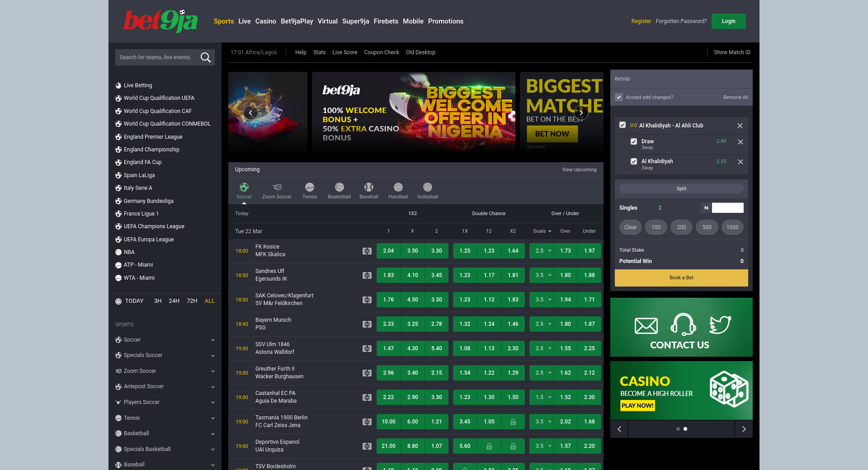Screen dimensions: 868x470
Task: Click the Live Betting sidebar icon
Action: pyautogui.click(x=118, y=85)
